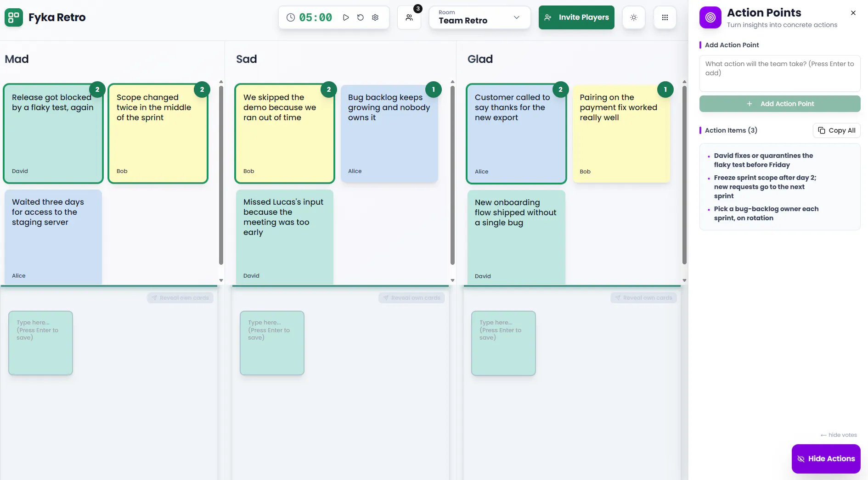This screenshot has height=480, width=868.
Task: Click the hide votes link
Action: 839,435
